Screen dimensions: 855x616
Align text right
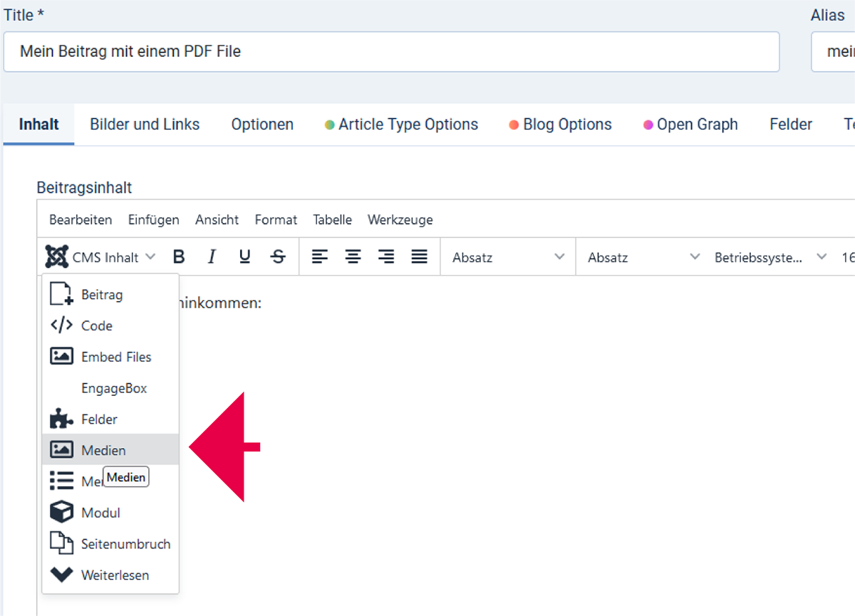pos(386,257)
